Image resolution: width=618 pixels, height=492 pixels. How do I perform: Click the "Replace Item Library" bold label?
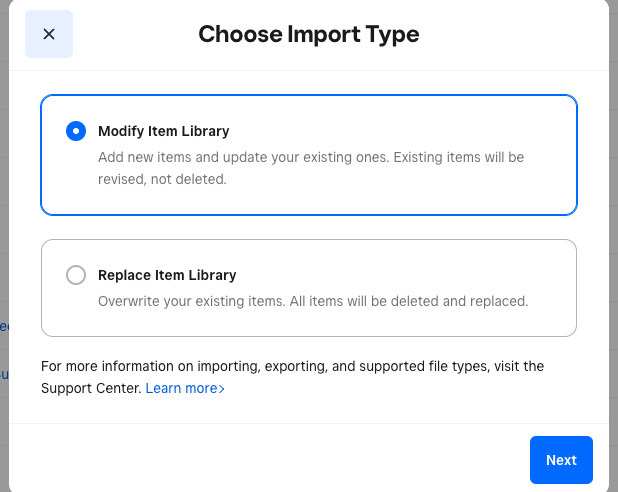tap(167, 275)
